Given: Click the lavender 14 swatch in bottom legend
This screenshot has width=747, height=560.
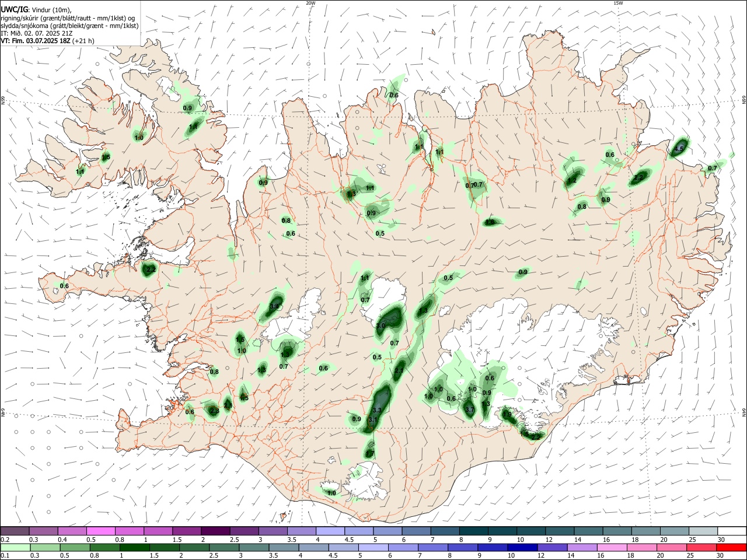Looking at the screenshot, I should click(x=582, y=547).
